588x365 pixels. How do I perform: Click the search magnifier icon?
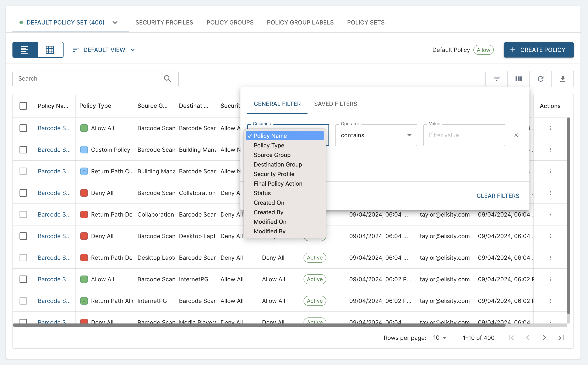pyautogui.click(x=168, y=79)
